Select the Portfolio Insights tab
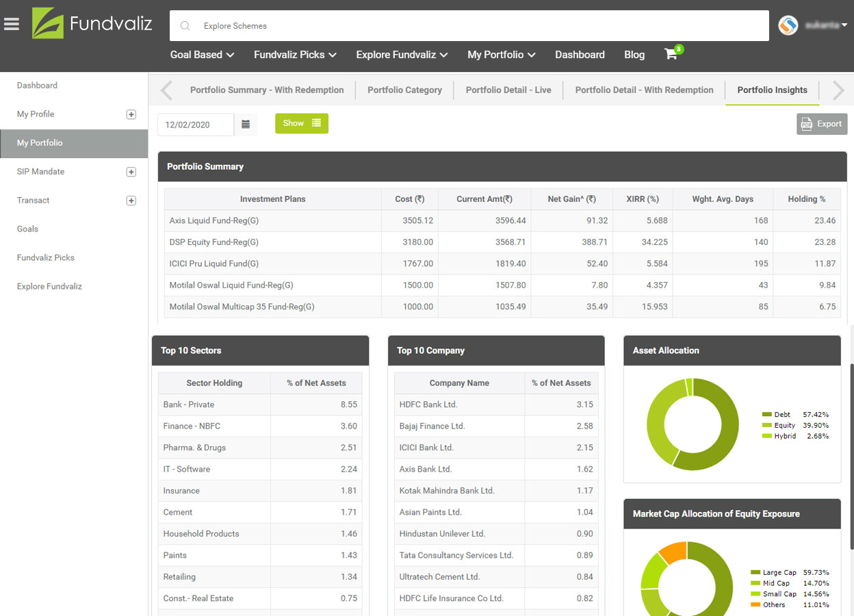Image resolution: width=854 pixels, height=616 pixels. point(772,90)
